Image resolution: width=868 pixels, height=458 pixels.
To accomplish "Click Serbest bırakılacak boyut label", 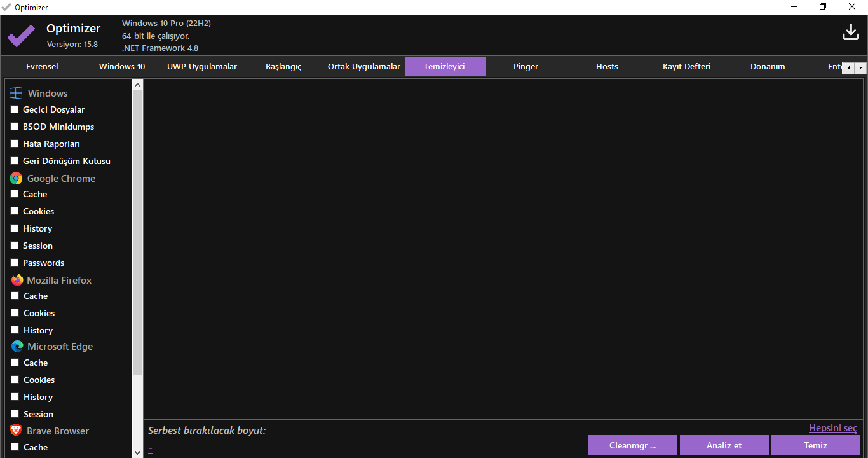I will coord(207,431).
